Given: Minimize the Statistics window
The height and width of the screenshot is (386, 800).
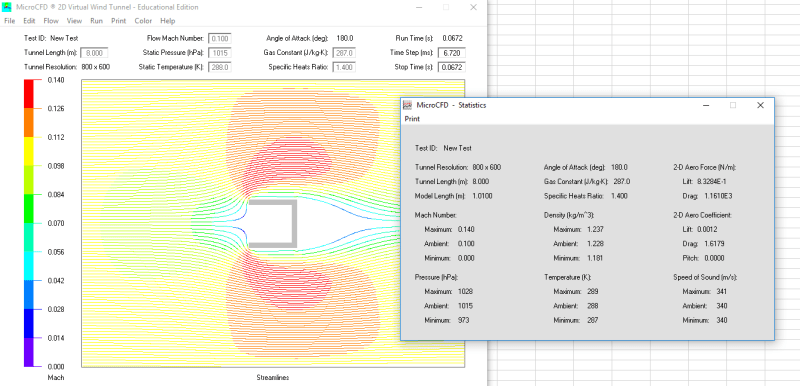Looking at the screenshot, I should pos(706,105).
